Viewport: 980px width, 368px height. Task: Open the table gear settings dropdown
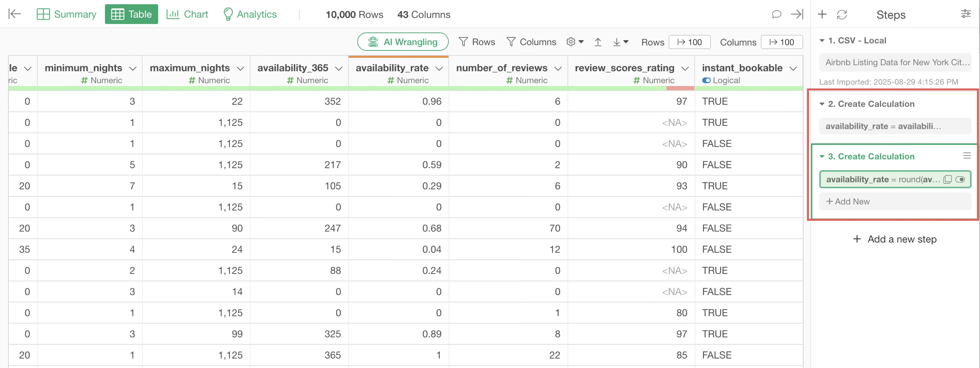(574, 41)
